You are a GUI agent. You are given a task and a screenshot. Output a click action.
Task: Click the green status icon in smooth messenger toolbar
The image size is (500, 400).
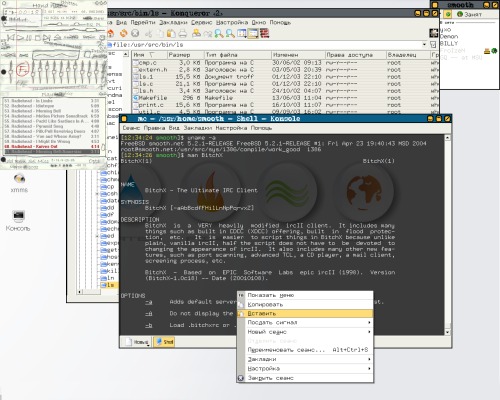tap(448, 14)
